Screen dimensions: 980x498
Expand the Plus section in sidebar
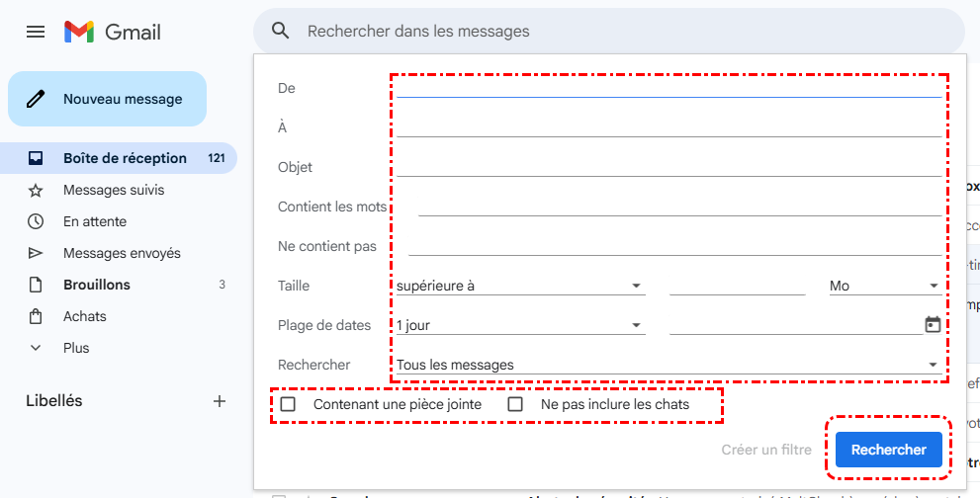point(76,348)
